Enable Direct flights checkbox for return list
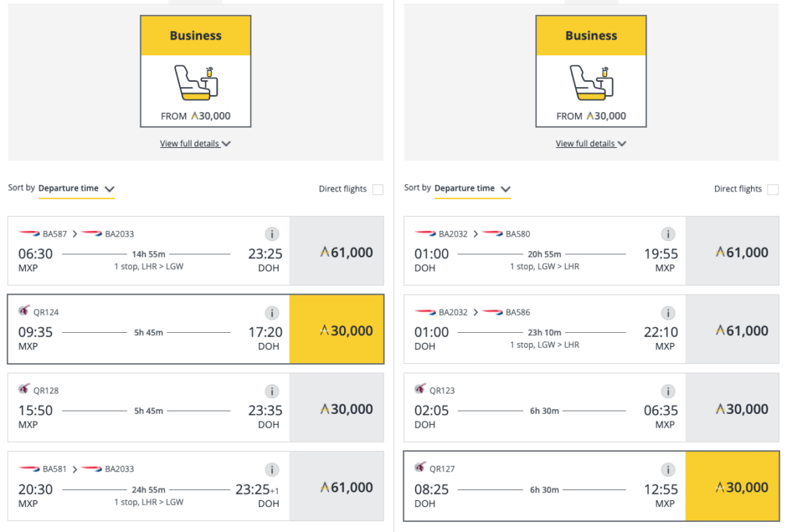 773,190
